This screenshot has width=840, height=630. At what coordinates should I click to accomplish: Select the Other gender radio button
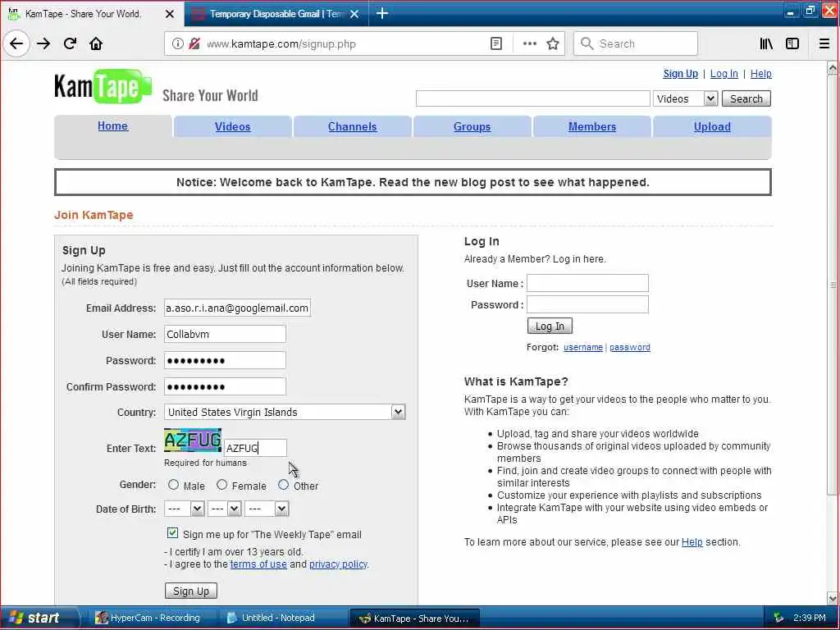283,484
